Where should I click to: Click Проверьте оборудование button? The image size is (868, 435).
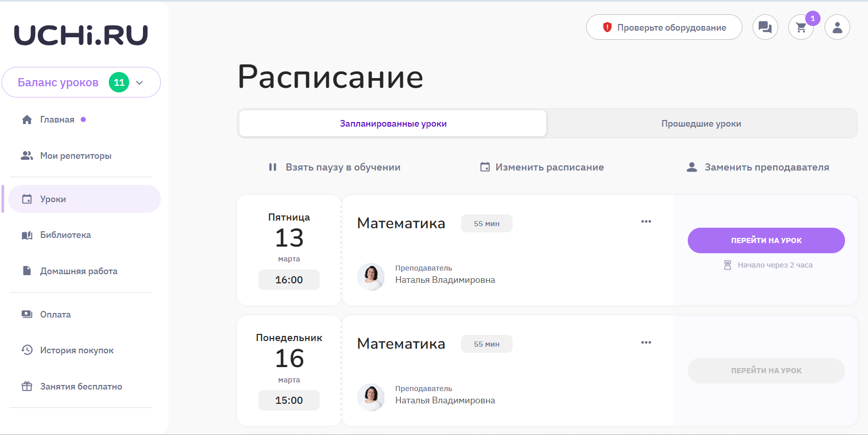[x=664, y=28]
